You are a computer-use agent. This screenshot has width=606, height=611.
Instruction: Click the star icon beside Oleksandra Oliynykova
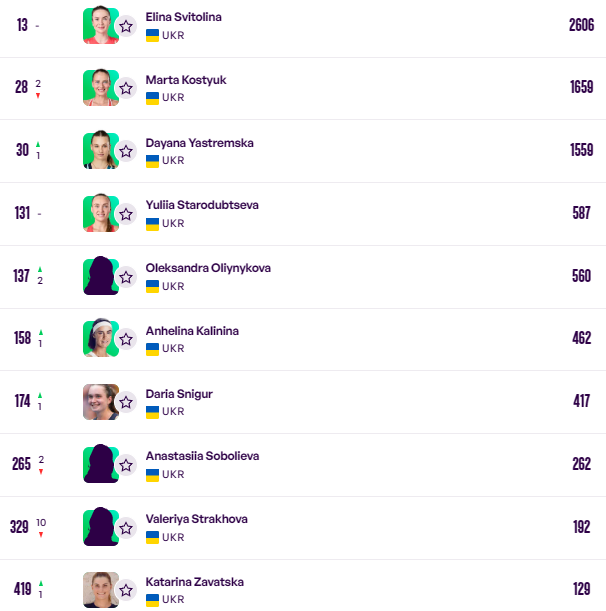(126, 277)
